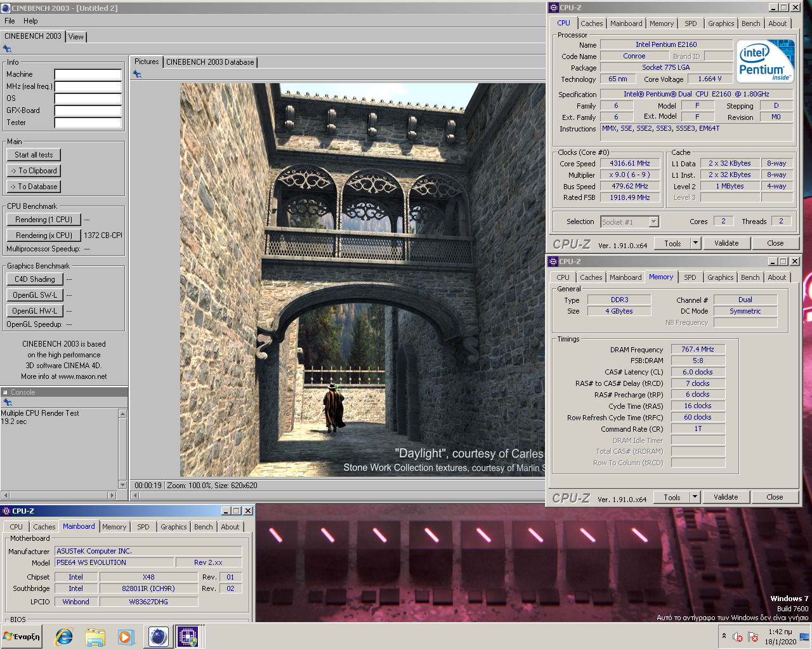812x650 pixels.
Task: Switch to the View tab in CINEBENCH
Action: tap(76, 37)
